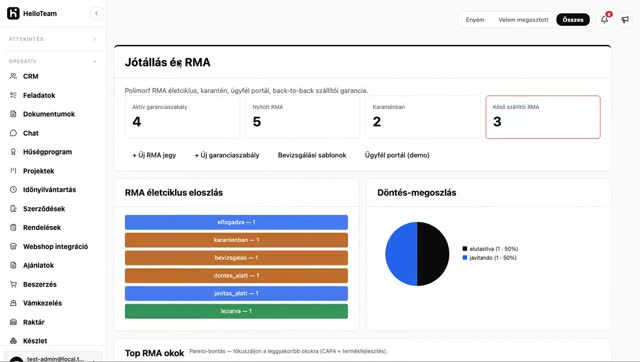Open the Beszerzés shopping cart icon

click(13, 284)
